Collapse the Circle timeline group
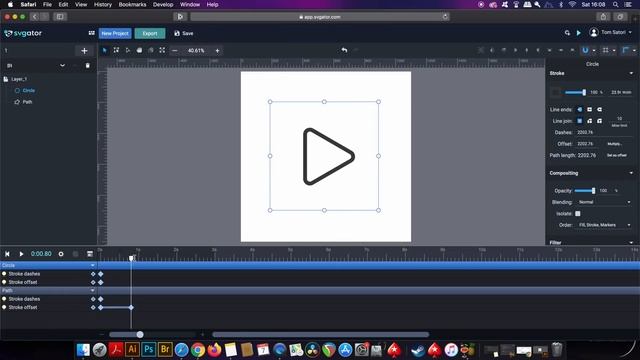This screenshot has height=360, width=640. 92,265
